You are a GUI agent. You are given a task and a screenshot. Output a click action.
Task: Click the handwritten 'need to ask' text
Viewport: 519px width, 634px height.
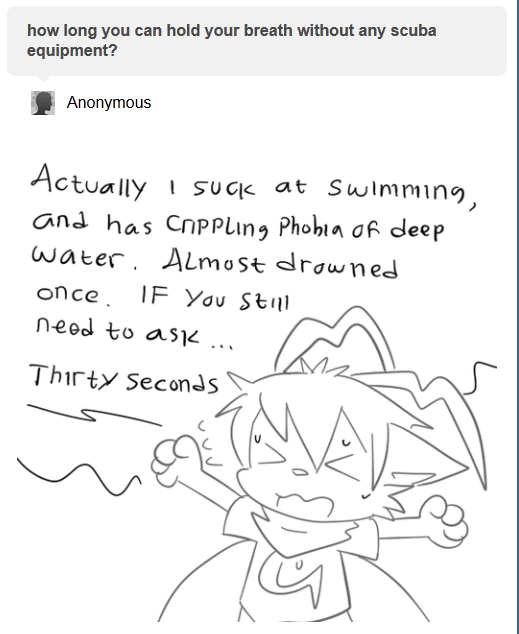tap(117, 330)
